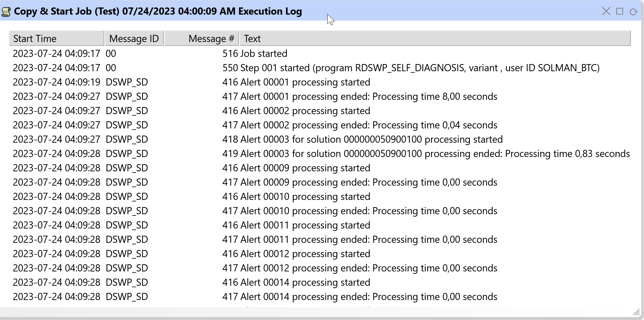Click the resize grip at window corner
Viewport: 644px width, 320px height.
coord(636,312)
